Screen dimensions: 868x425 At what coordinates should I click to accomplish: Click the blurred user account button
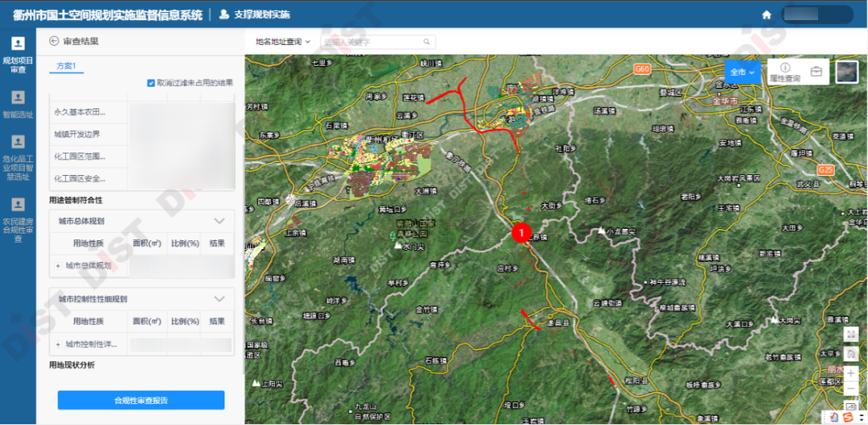pyautogui.click(x=817, y=15)
